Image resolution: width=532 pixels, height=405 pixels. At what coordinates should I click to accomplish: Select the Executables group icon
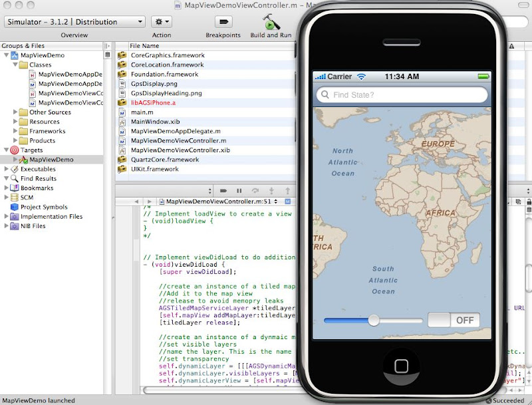(x=15, y=168)
